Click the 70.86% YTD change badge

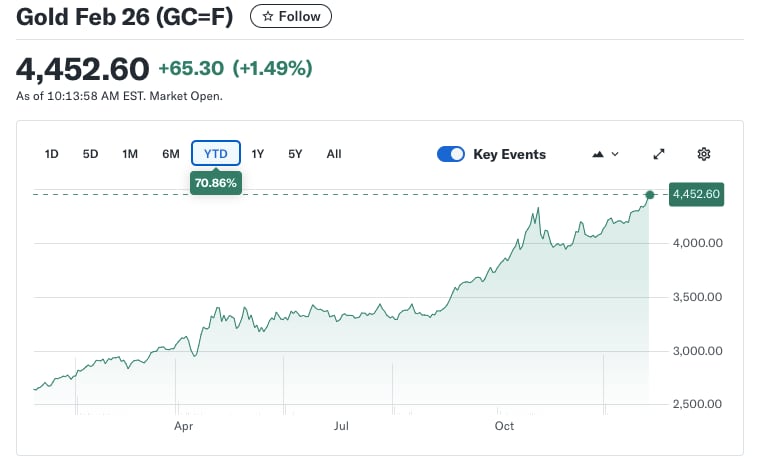215,184
